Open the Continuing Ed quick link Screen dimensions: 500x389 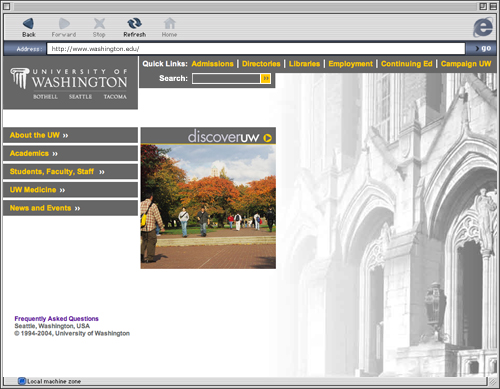click(x=407, y=64)
